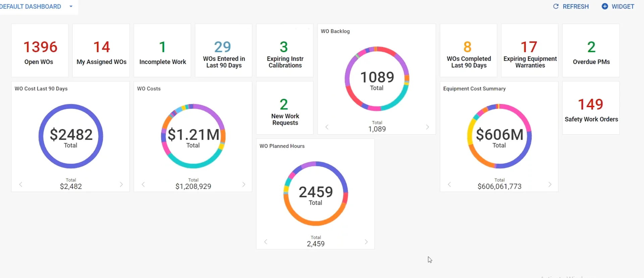644x278 pixels.
Task: Open WOs Entered in Last 90 Days tile
Action: 224,50
